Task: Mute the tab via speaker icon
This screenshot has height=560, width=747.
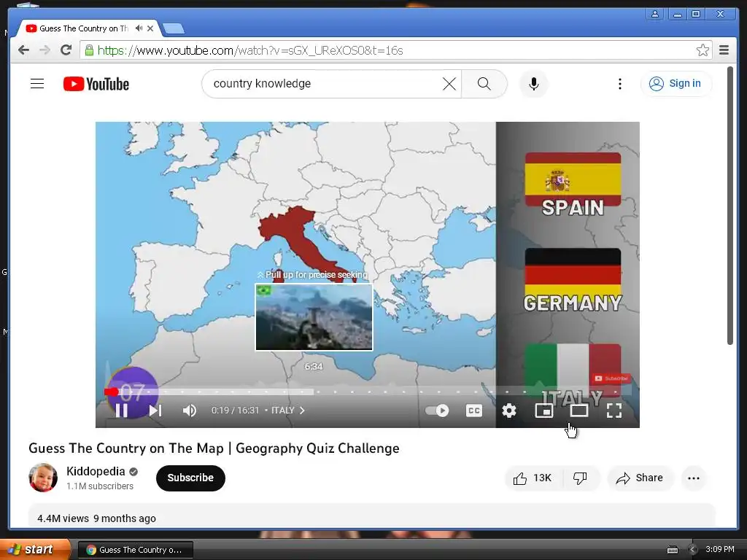Action: [x=139, y=28]
